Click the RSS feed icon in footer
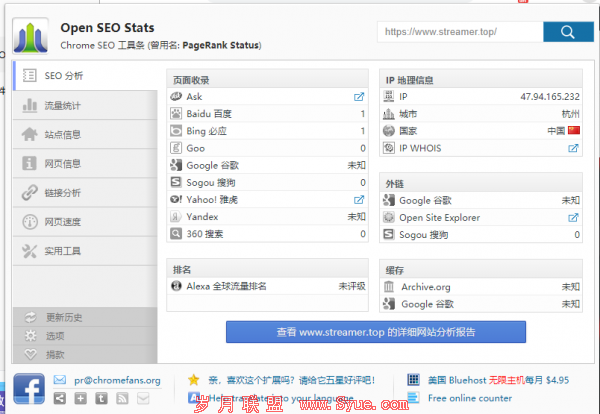This screenshot has width=600, height=414. pos(122,399)
